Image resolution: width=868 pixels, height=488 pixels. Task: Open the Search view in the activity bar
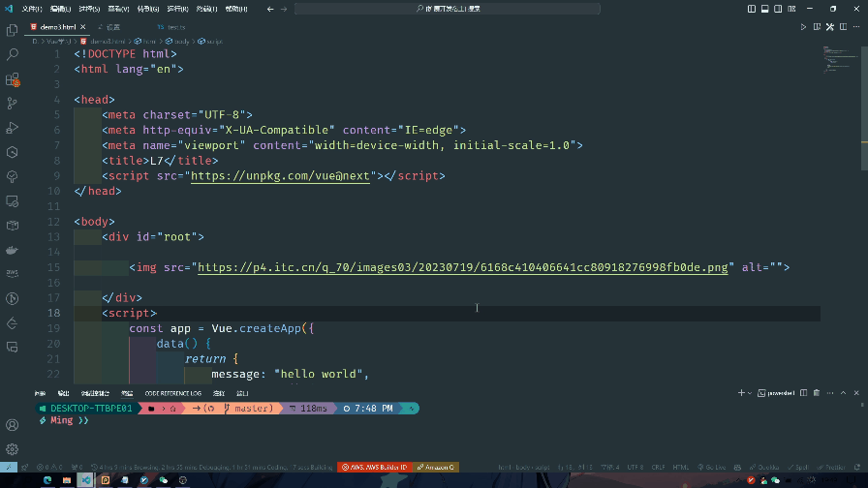click(x=13, y=54)
